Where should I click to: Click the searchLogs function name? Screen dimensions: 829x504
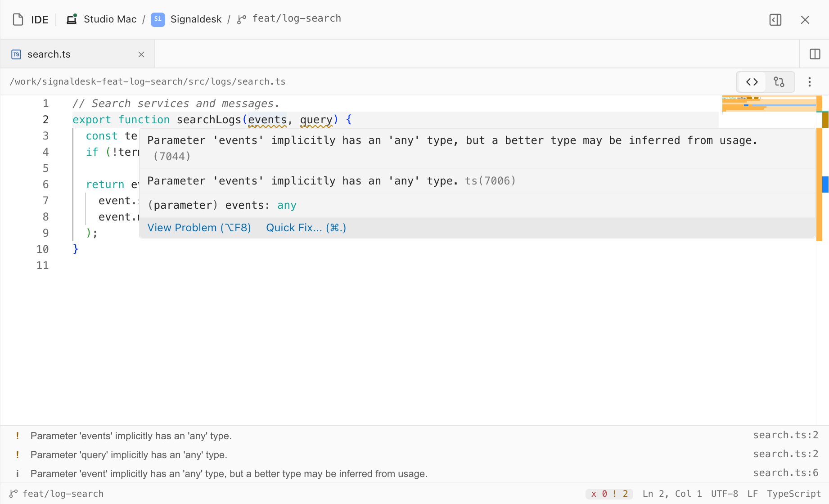pos(209,120)
